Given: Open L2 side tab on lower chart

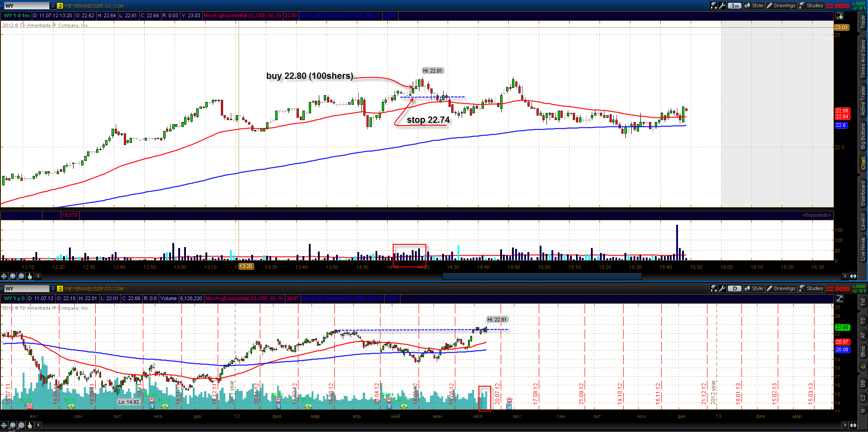Looking at the screenshot, I should pos(863,398).
